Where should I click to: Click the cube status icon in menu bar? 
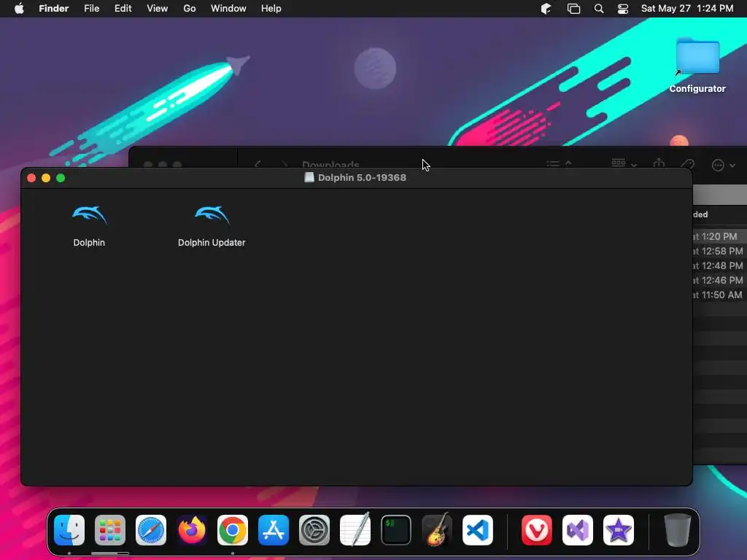click(546, 9)
